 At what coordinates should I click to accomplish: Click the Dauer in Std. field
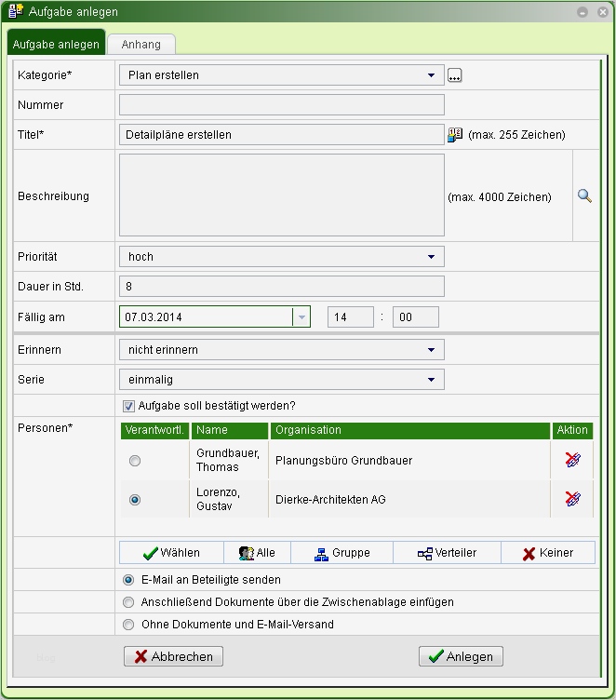(x=282, y=286)
